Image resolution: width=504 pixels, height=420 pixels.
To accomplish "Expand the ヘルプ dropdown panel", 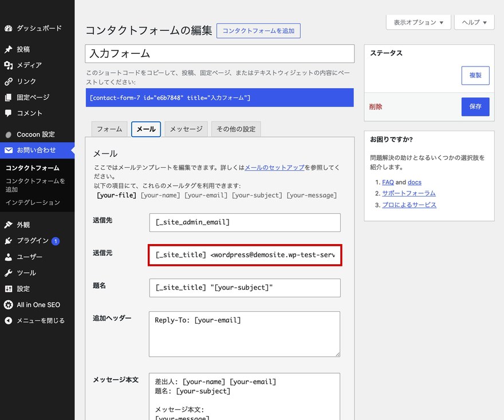I will (474, 22).
